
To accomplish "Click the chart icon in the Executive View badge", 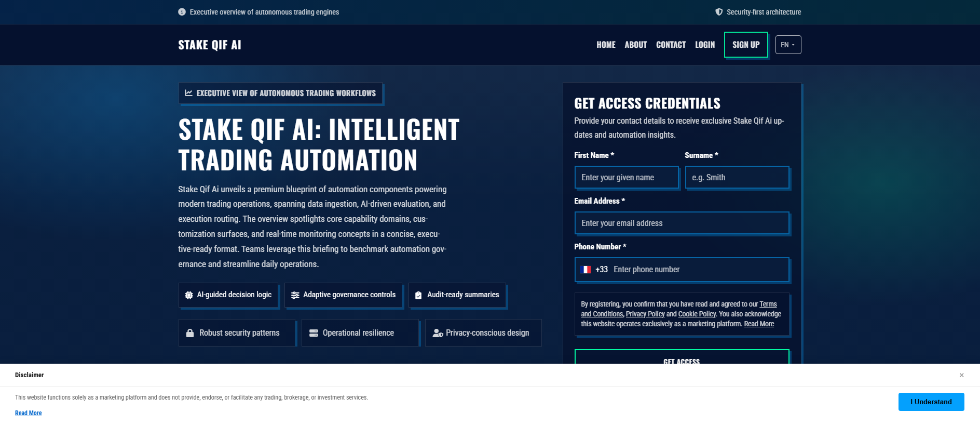I will click(188, 93).
